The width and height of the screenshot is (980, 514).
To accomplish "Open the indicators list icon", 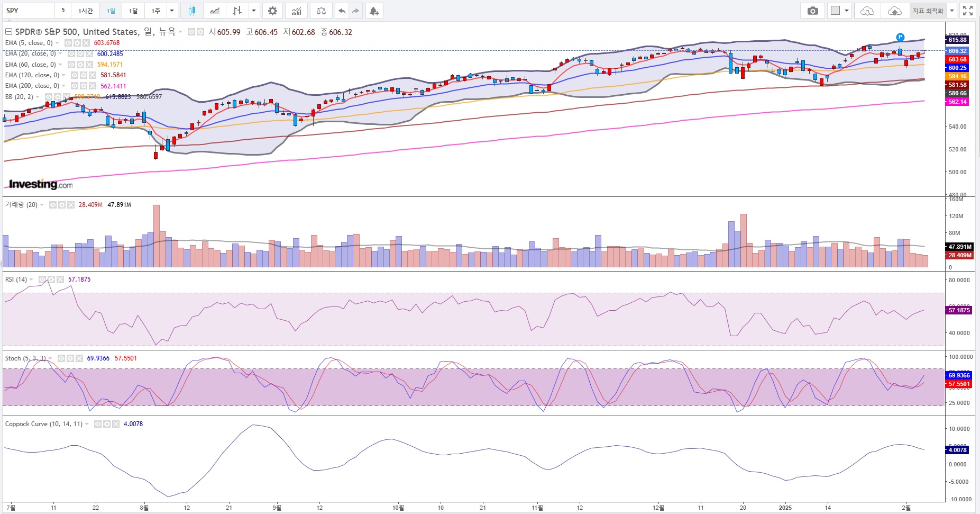I will [297, 11].
